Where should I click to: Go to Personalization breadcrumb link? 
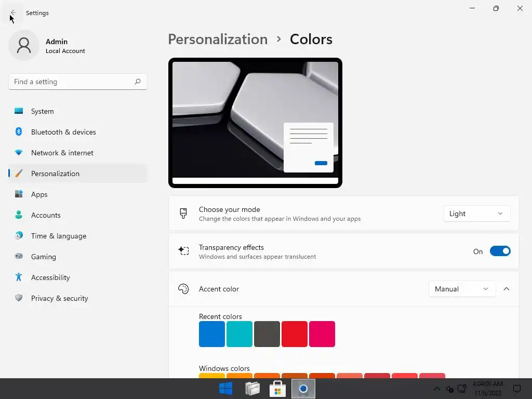(218, 39)
